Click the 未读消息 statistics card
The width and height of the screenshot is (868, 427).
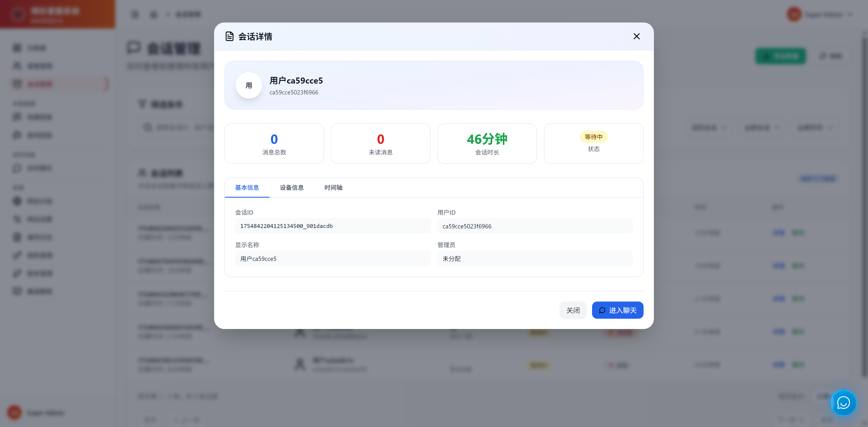[380, 144]
